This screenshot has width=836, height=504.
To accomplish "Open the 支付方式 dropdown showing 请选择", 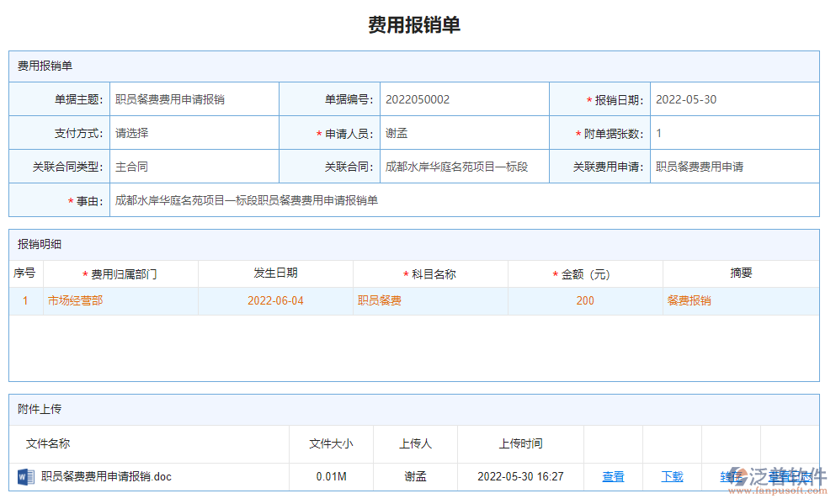I will [x=194, y=132].
